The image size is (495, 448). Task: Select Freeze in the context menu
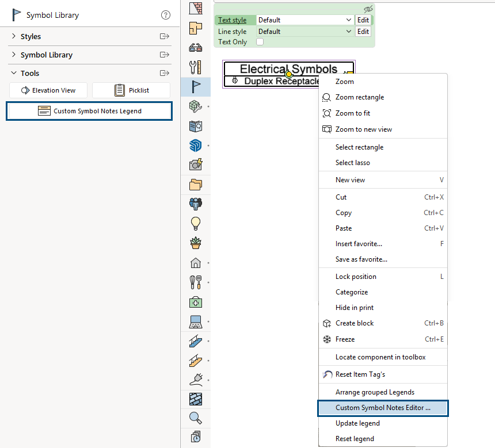383,339
